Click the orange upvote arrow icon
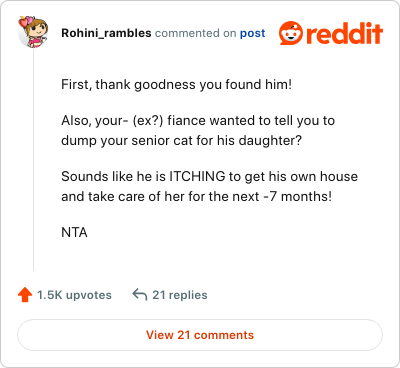400x368 pixels. coord(25,295)
